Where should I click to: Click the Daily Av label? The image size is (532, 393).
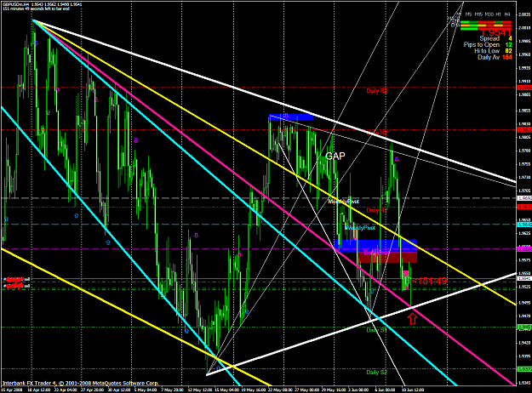click(x=489, y=57)
